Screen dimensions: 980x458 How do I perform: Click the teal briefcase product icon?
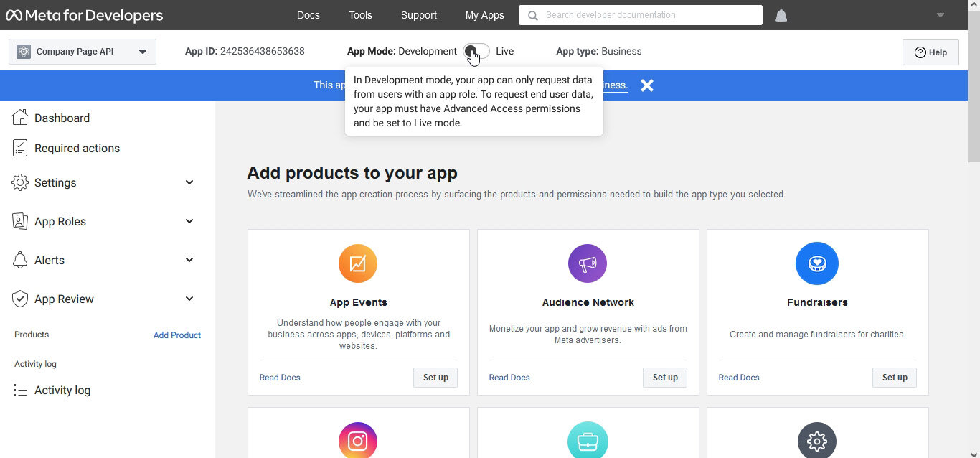[x=588, y=440]
